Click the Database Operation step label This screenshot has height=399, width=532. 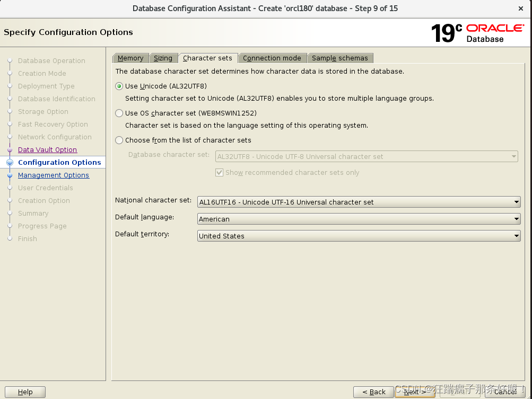tap(51, 61)
